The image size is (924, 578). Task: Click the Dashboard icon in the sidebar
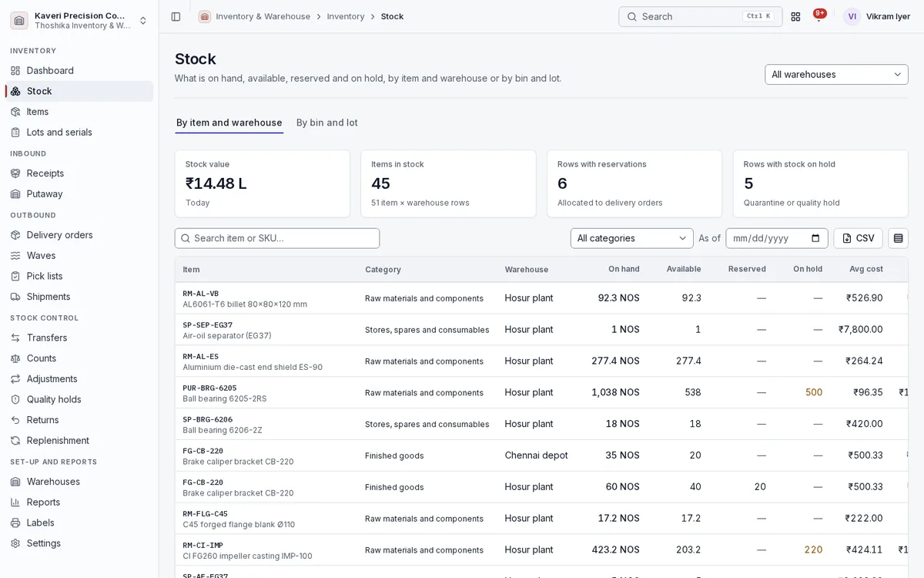pos(15,70)
